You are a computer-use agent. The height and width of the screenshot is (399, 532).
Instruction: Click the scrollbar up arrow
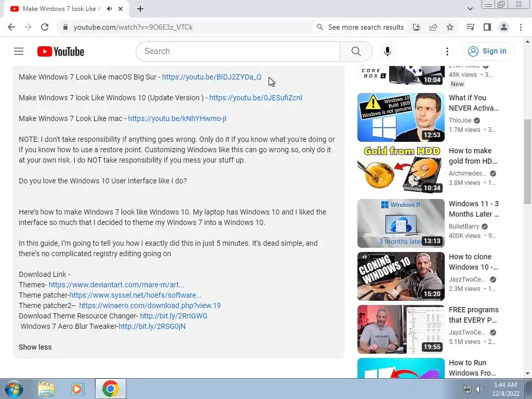527,42
